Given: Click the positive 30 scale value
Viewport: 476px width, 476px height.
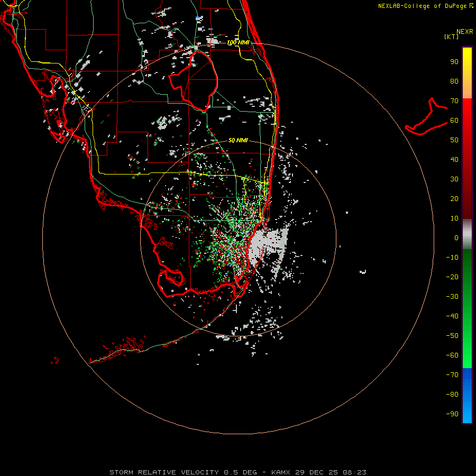Looking at the screenshot, I should tap(454, 179).
